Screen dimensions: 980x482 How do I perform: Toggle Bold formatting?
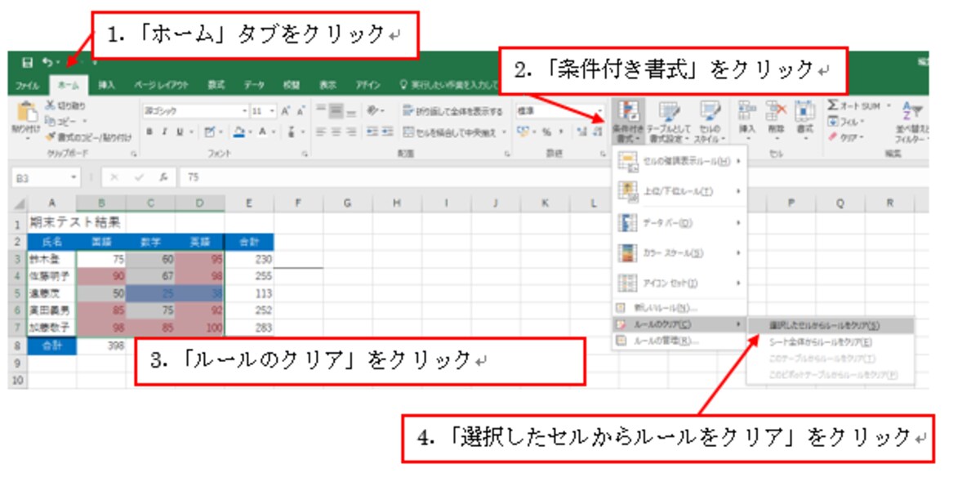tap(149, 132)
